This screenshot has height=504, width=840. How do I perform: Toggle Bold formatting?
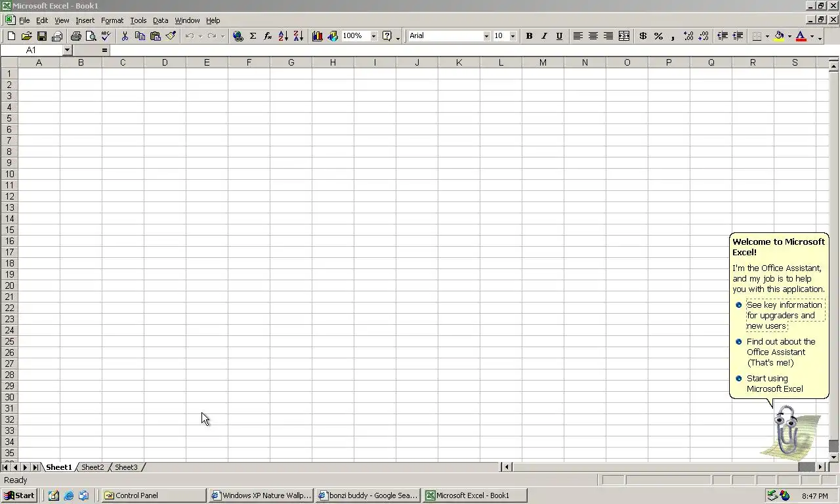click(529, 36)
